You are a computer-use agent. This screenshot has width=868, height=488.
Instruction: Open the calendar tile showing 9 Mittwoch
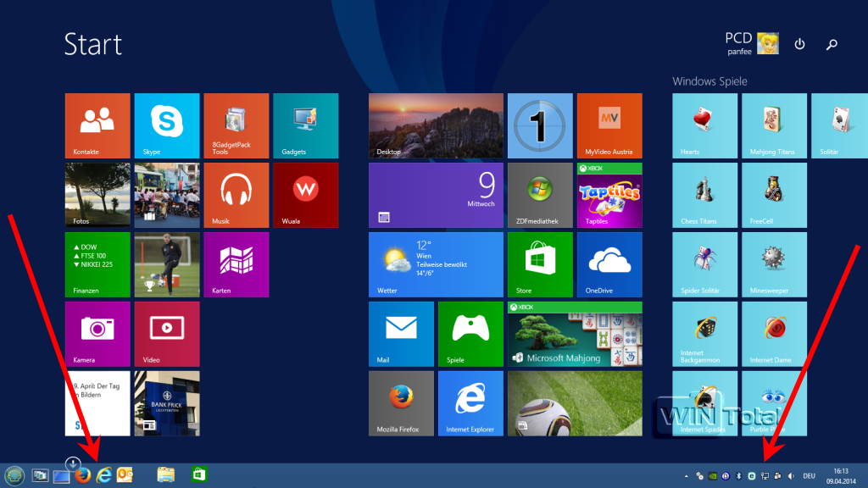coord(437,196)
